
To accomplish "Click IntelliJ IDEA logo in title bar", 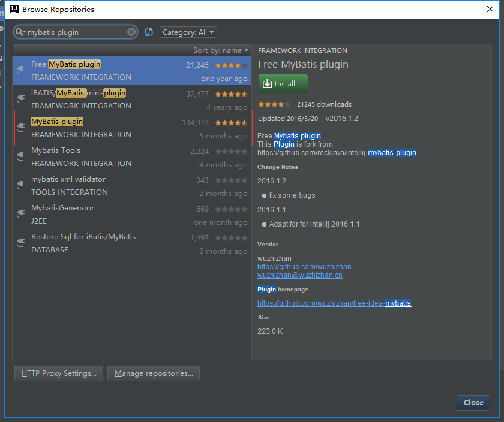I will [x=14, y=9].
